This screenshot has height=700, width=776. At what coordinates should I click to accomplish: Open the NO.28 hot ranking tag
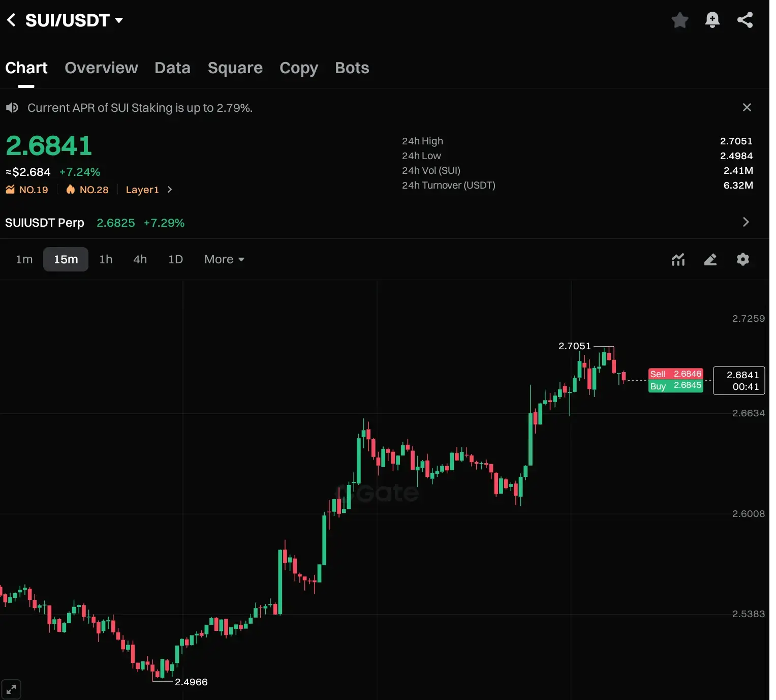(87, 190)
